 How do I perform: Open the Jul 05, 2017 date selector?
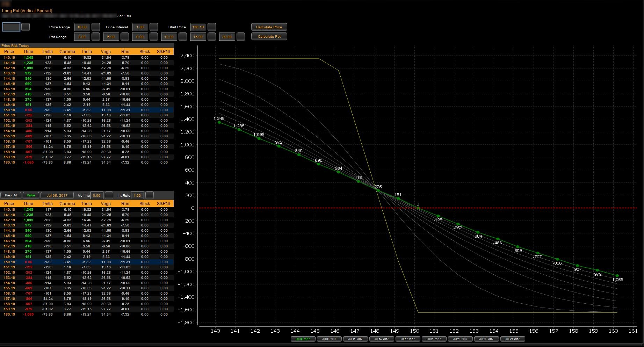[x=57, y=195]
